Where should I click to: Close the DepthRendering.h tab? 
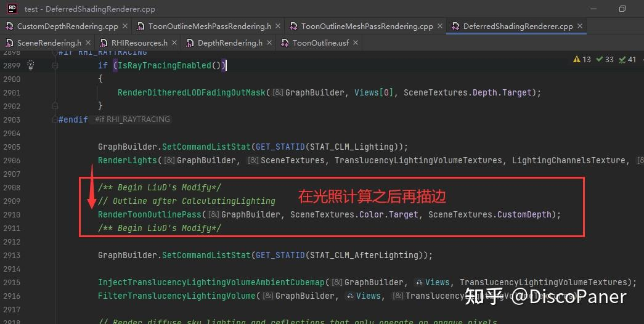point(269,43)
